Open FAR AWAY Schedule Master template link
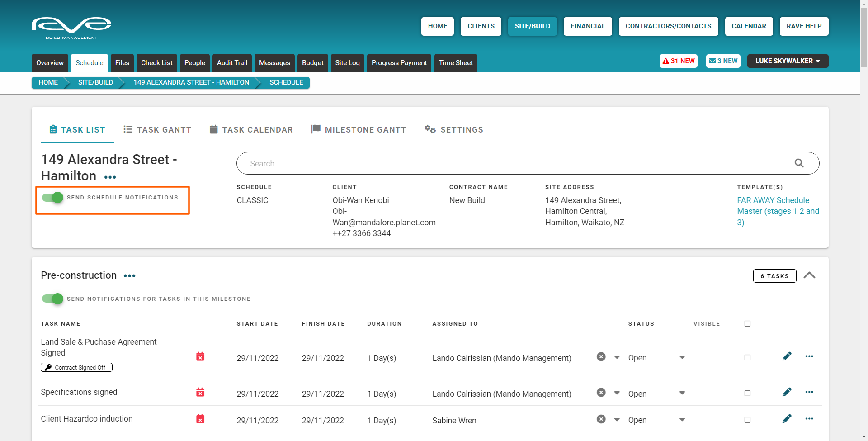 (778, 211)
